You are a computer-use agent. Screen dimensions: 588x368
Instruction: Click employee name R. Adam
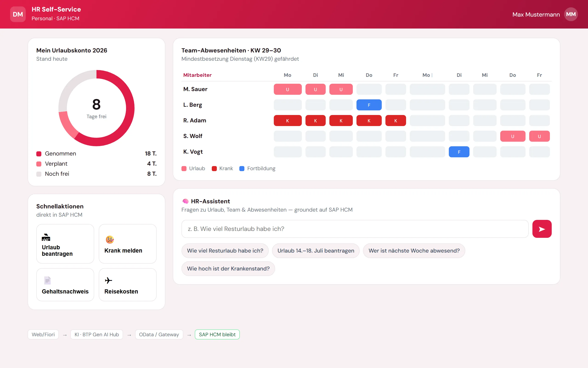coord(195,120)
